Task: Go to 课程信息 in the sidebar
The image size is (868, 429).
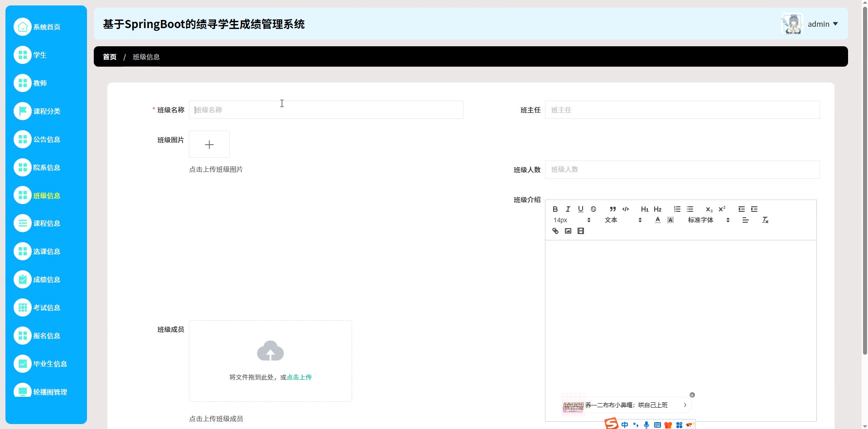Action: coord(46,224)
